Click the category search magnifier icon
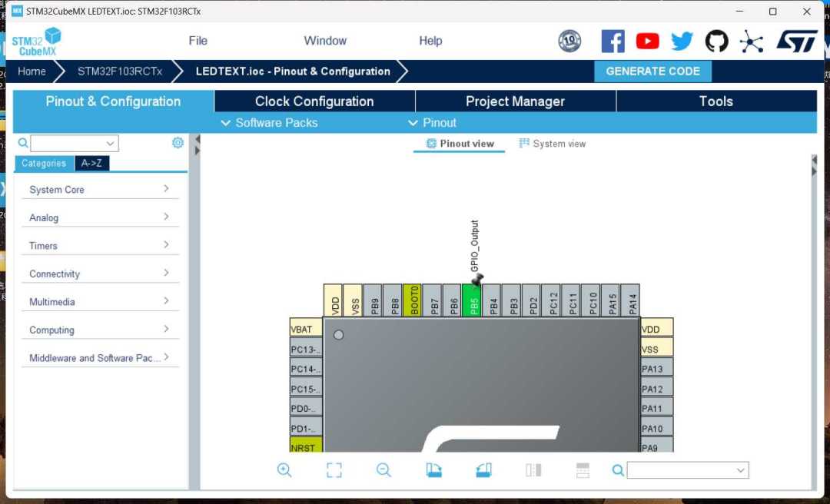 23,143
